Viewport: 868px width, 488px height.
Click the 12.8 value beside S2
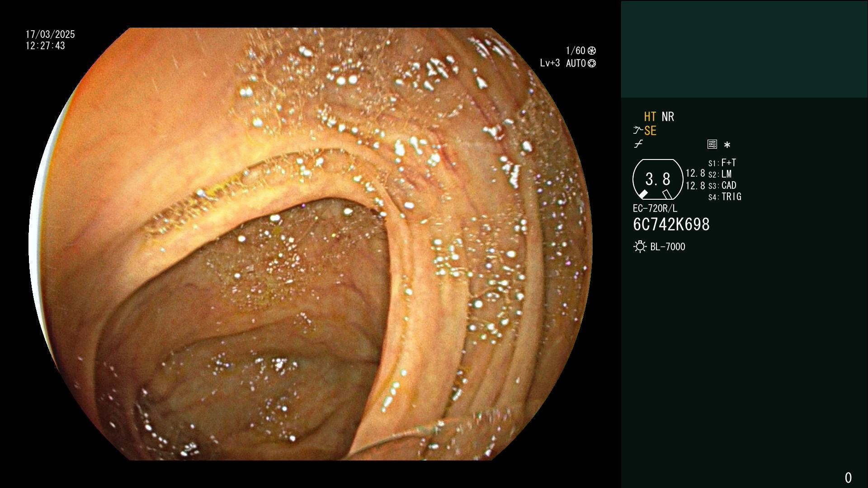(695, 173)
